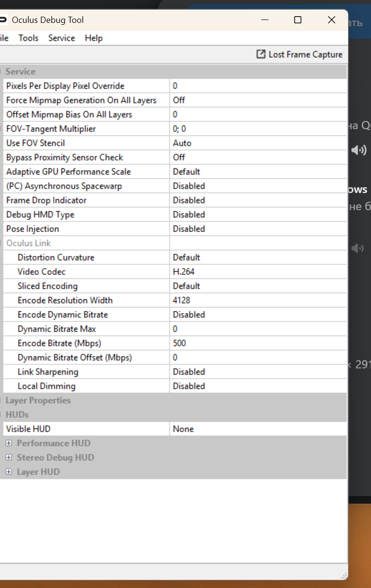Screen dimensions: 371x588
Task: Select Adaptive GPU Performance Scale label
Action: [68, 172]
